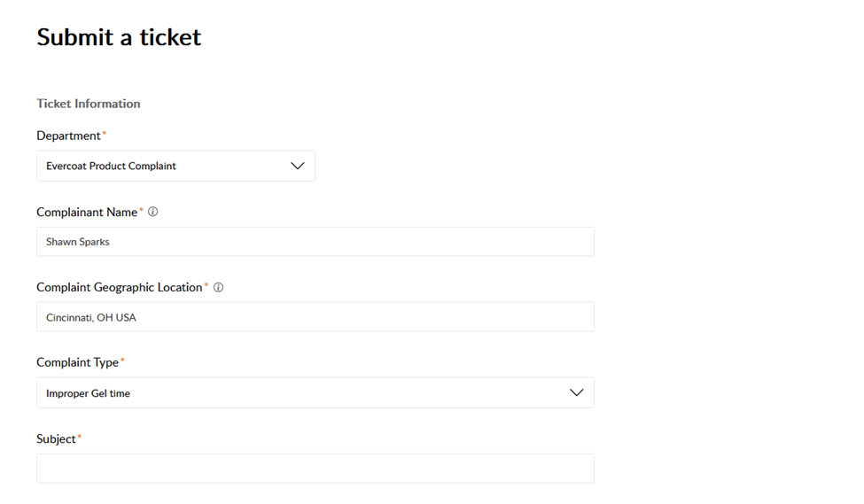Click the Subject field label
The height and width of the screenshot is (504, 864).
(x=56, y=439)
